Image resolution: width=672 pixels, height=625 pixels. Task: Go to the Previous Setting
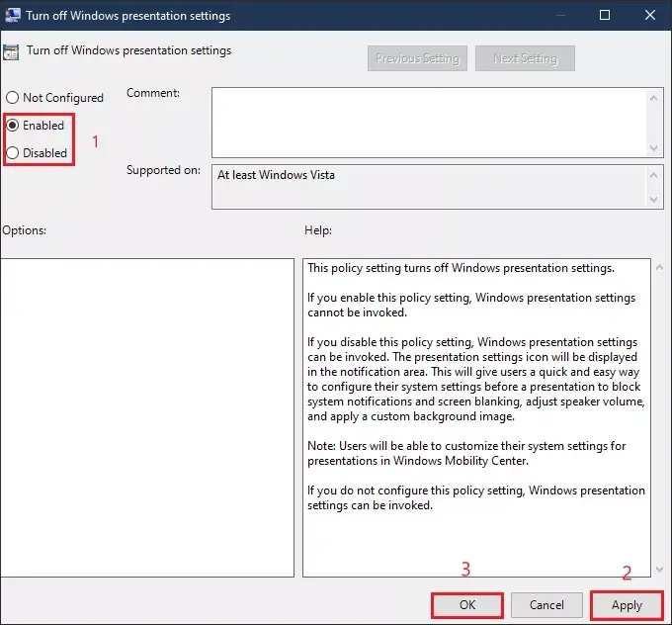(417, 58)
